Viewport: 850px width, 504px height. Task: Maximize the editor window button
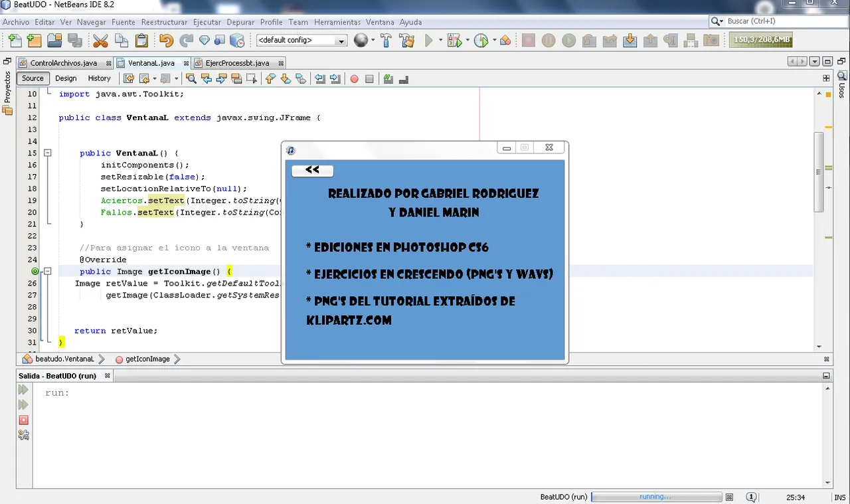(827, 62)
